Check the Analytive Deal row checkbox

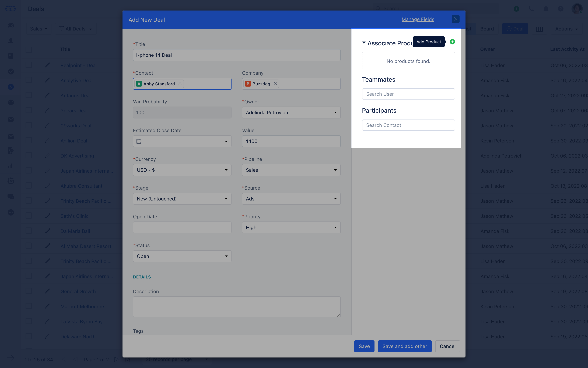(x=29, y=80)
